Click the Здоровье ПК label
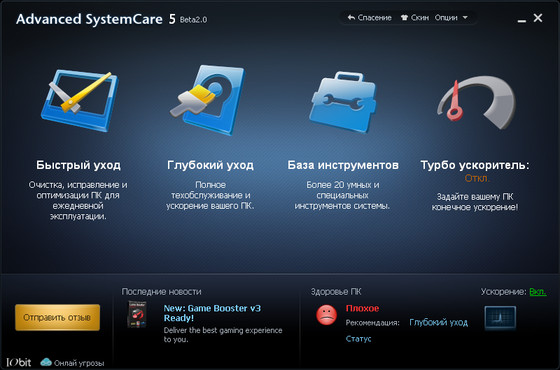 336,292
